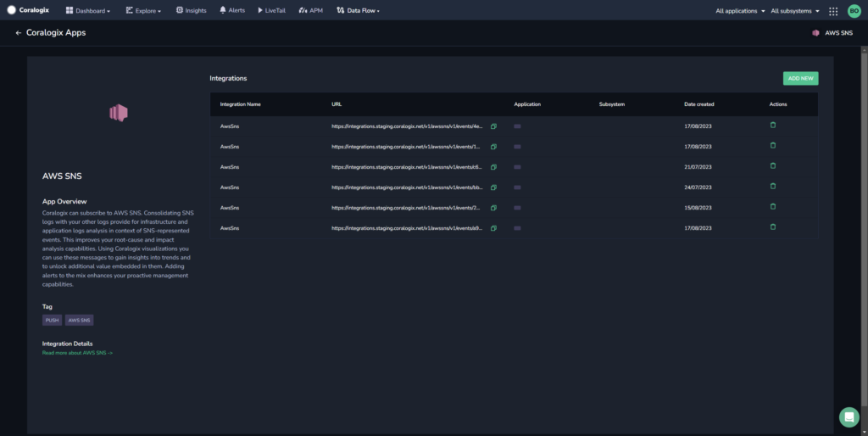Click the AWS SNS tag chip
Viewport: 868px width, 436px height.
79,320
